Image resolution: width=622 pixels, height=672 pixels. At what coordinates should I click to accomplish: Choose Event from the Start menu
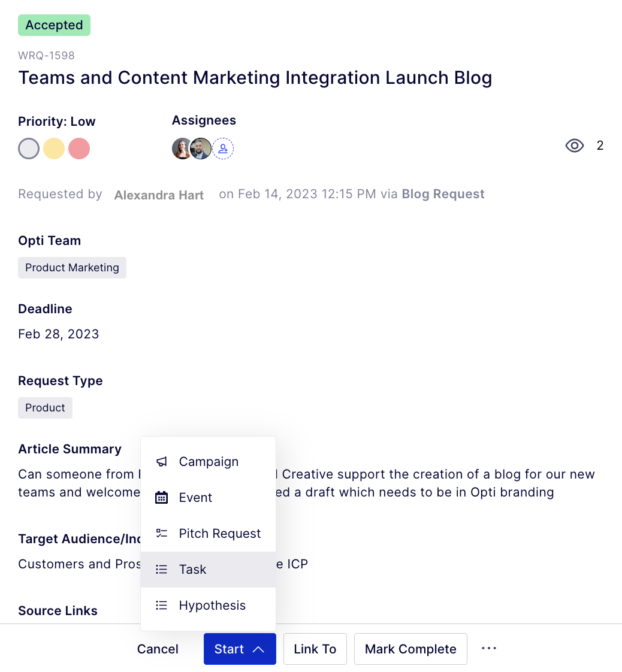coord(209,498)
